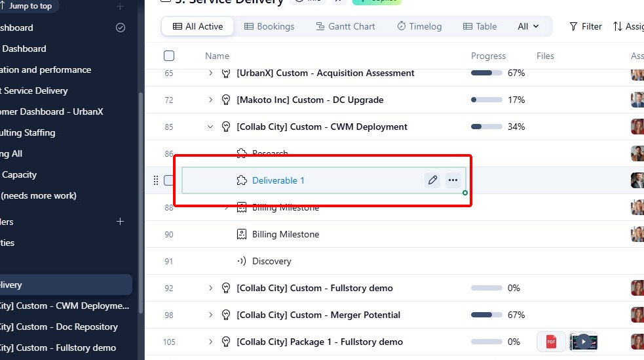Click the plus icon in sidebar folders section
This screenshot has width=644, height=360.
120,222
